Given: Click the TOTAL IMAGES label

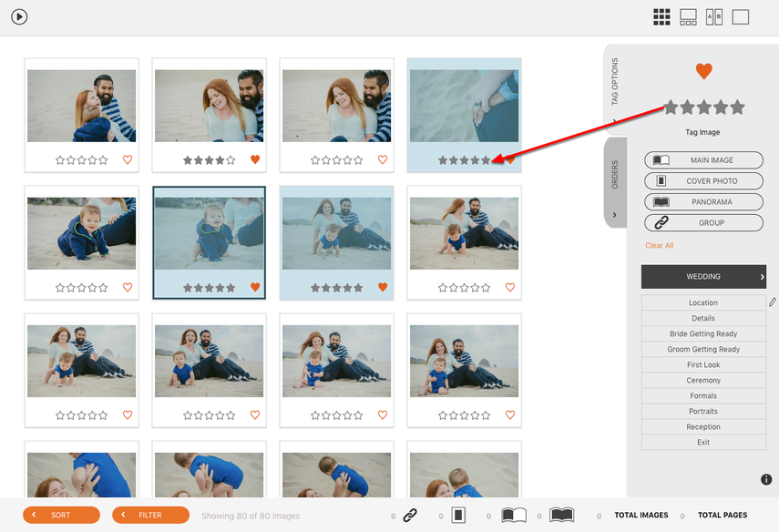Looking at the screenshot, I should point(641,515).
